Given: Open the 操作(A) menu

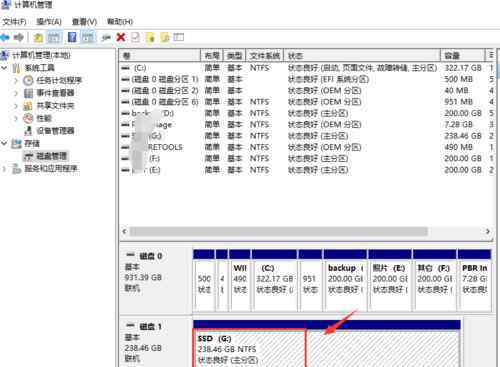Looking at the screenshot, I should tap(49, 22).
